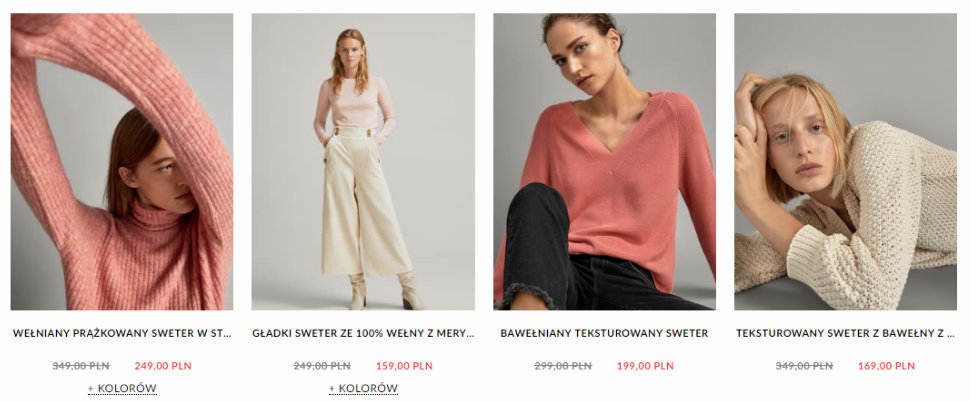Open the model in cream wide trousers photo
The height and width of the screenshot is (402, 971).
click(363, 162)
